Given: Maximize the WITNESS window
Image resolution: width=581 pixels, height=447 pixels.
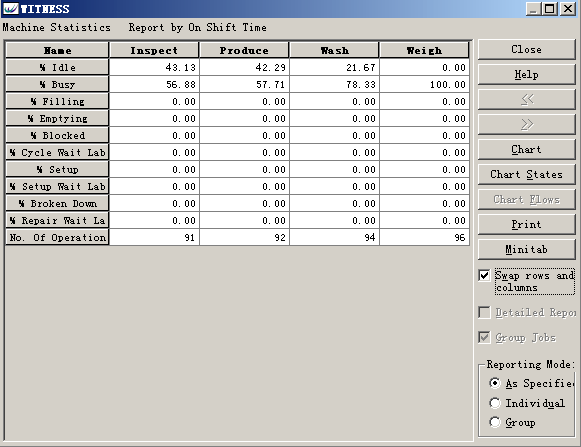Looking at the screenshot, I should pyautogui.click(x=550, y=9).
